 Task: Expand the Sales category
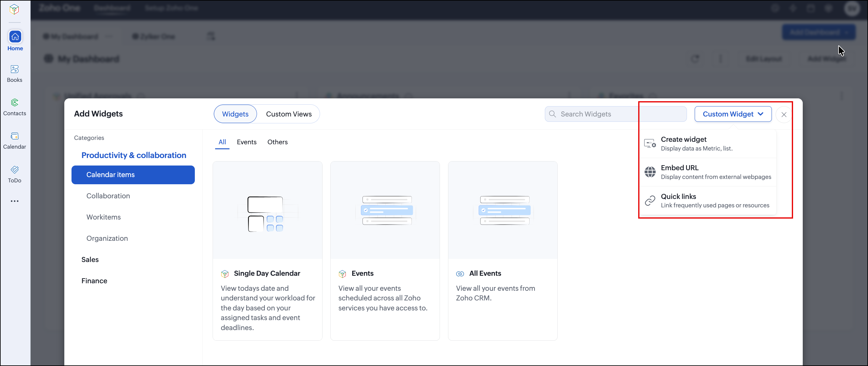pyautogui.click(x=90, y=260)
